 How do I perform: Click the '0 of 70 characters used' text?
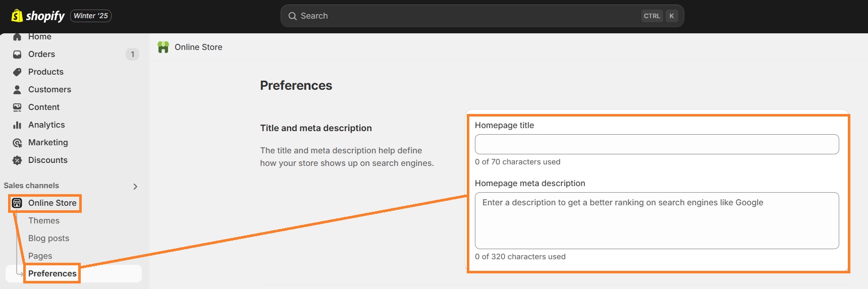coord(518,162)
